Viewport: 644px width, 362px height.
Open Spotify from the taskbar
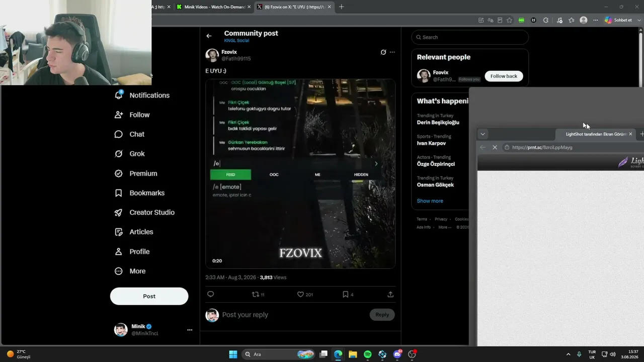368,354
